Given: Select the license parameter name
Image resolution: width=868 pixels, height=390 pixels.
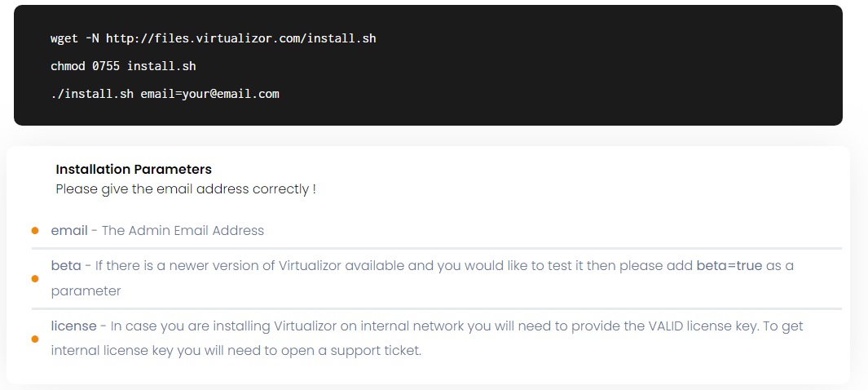Looking at the screenshot, I should (x=73, y=326).
